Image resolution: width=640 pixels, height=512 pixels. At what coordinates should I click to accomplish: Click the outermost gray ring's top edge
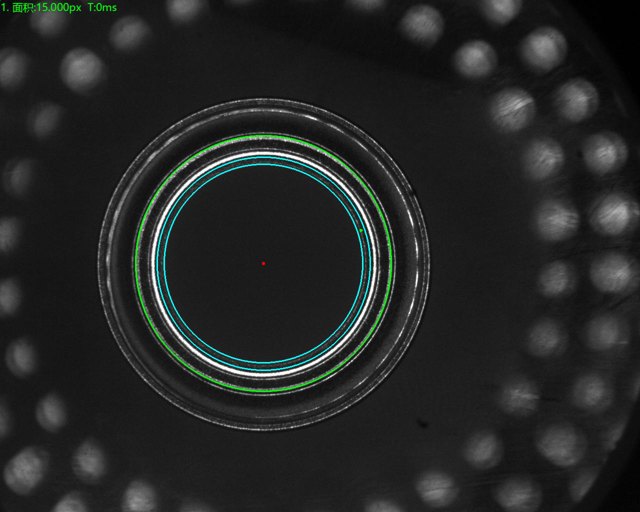pyautogui.click(x=264, y=98)
